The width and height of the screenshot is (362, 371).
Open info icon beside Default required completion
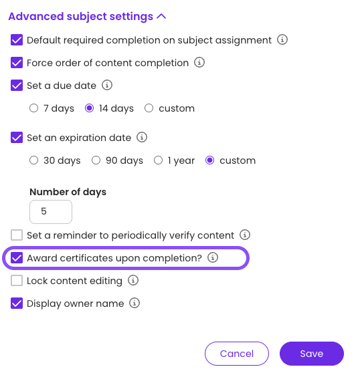[282, 40]
